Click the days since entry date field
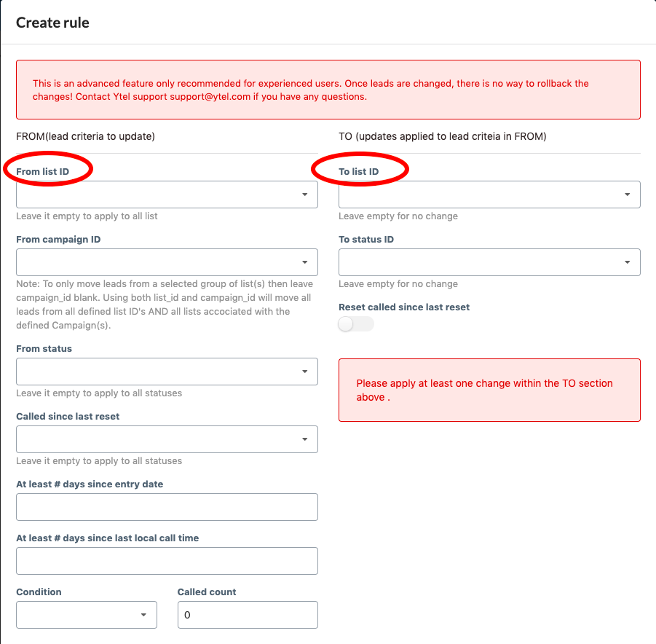This screenshot has width=656, height=644. pos(167,507)
